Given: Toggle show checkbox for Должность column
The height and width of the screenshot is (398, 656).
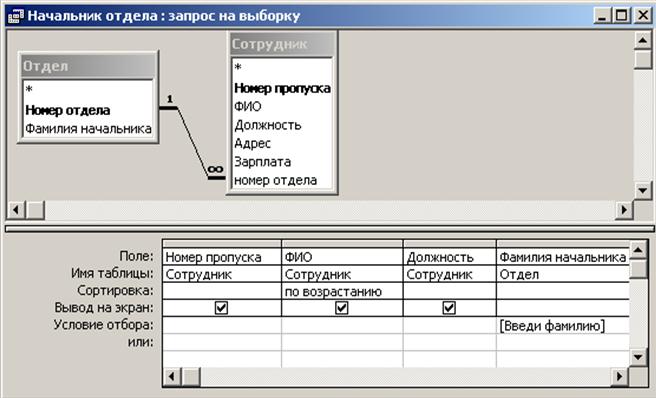Looking at the screenshot, I should (x=449, y=308).
